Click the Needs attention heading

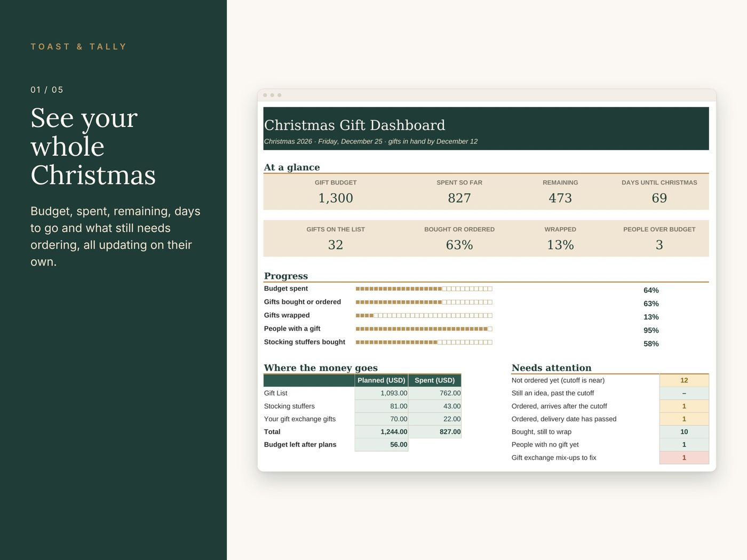(551, 367)
